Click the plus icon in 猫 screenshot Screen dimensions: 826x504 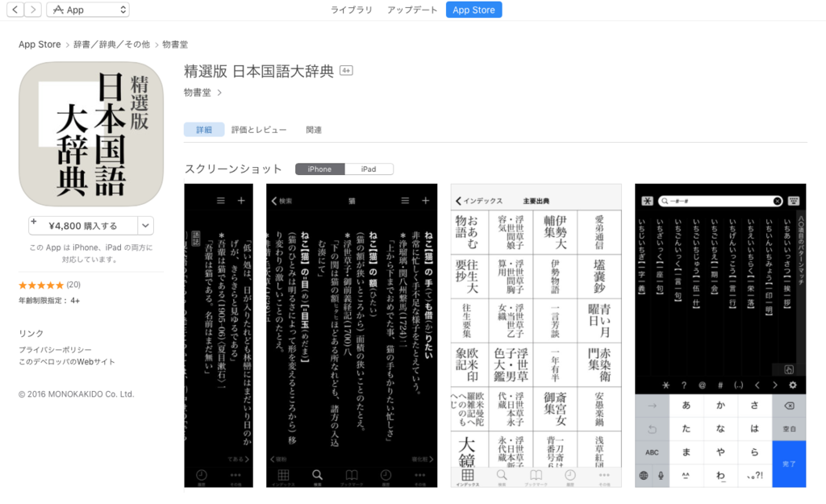(x=426, y=201)
